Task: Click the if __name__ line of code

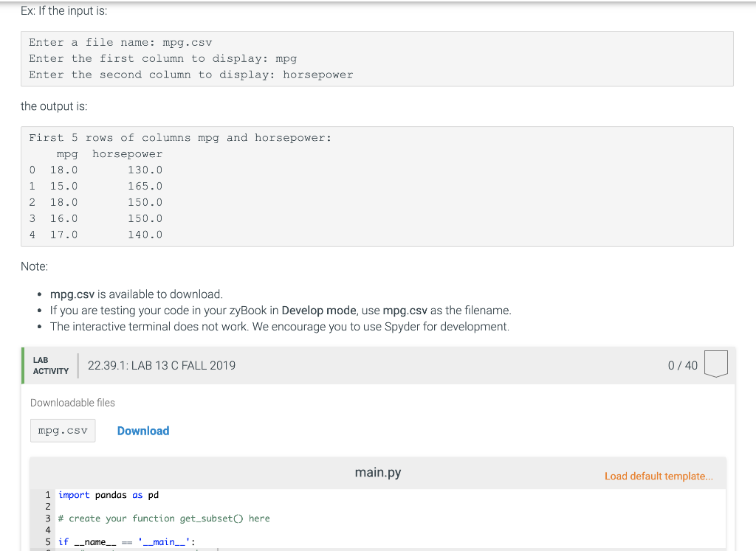Action: 127,542
